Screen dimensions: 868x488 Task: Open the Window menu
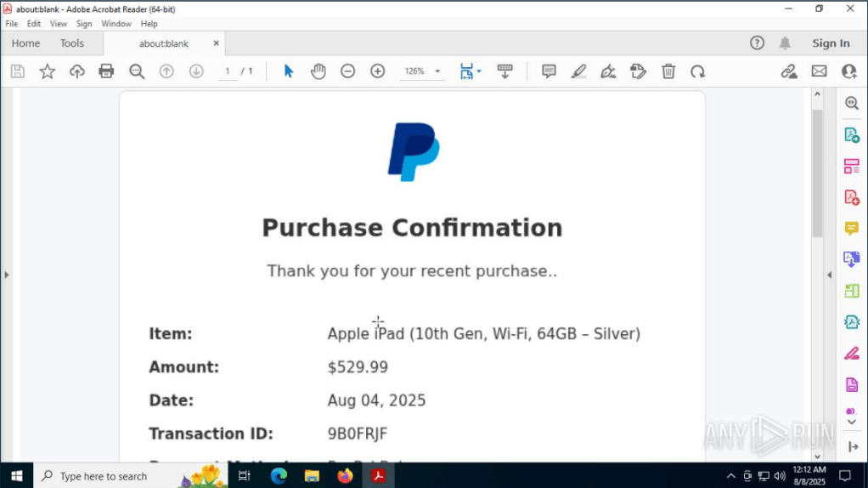tap(116, 24)
